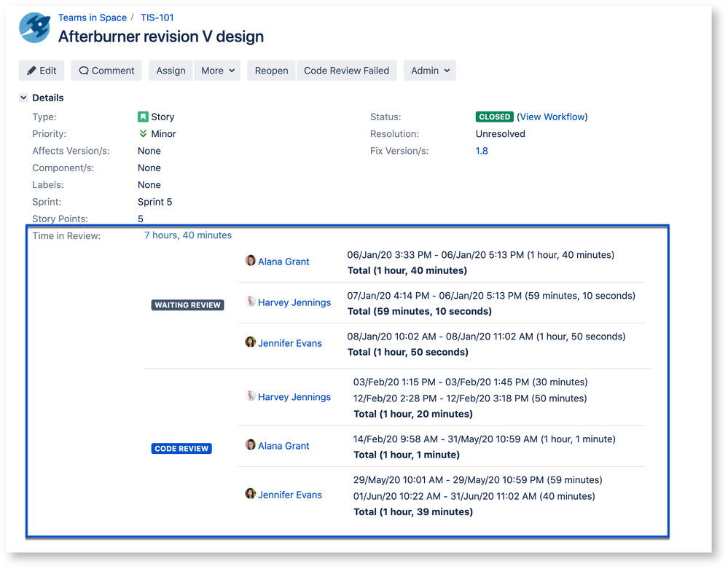Click the Sprint 5 value

coord(154,202)
